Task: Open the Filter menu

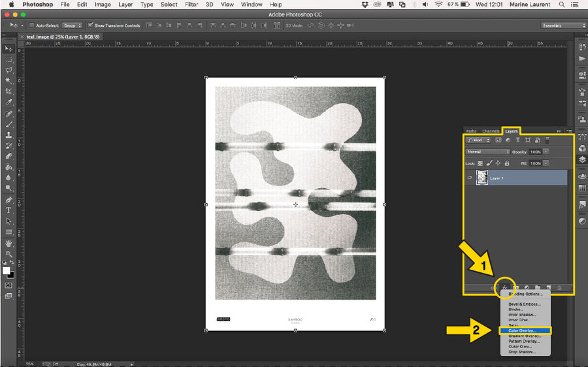Action: pyautogui.click(x=191, y=5)
